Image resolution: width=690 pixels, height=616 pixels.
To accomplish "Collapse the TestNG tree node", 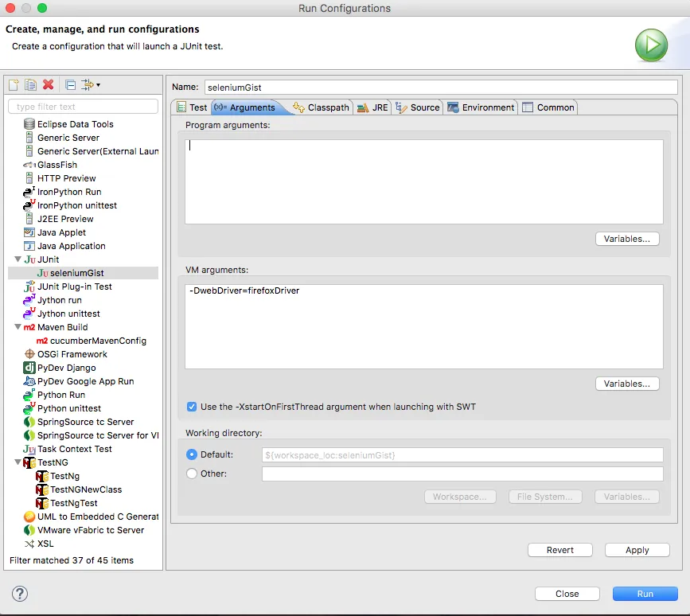I will [x=18, y=462].
